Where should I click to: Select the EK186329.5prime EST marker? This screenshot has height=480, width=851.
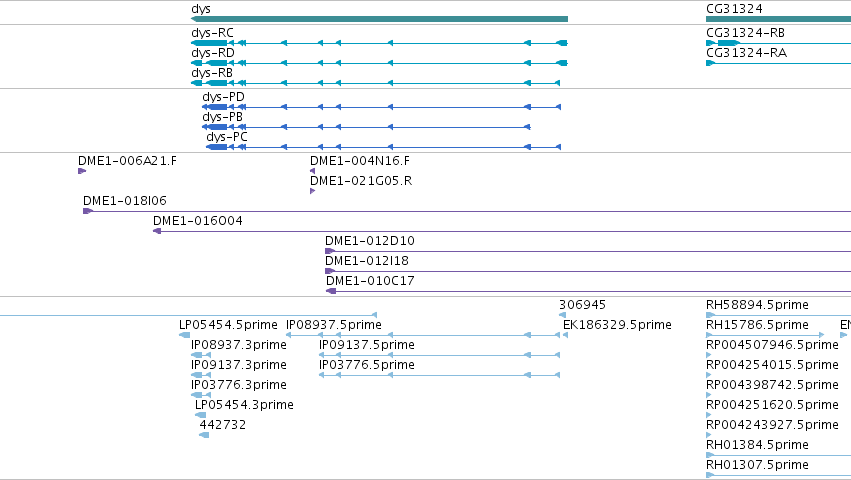coord(566,335)
